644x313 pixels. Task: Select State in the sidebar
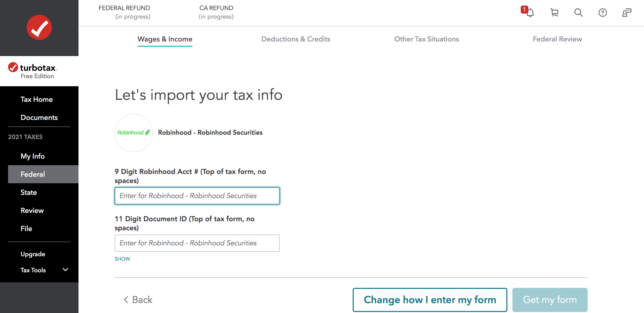[29, 193]
